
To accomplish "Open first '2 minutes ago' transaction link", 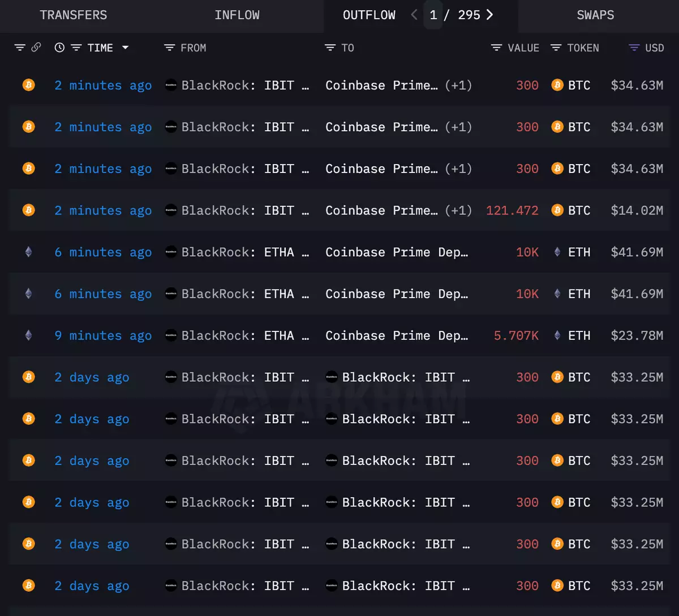I will pos(103,85).
